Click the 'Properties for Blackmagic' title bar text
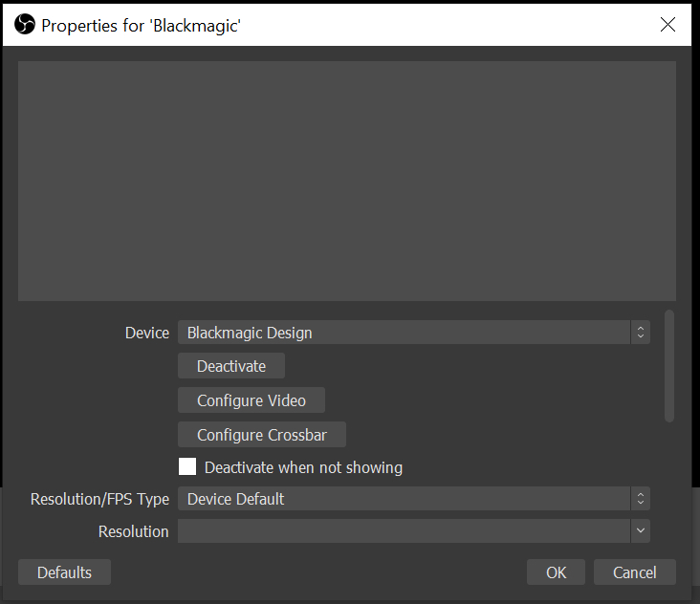This screenshot has height=604, width=700. pos(141,25)
